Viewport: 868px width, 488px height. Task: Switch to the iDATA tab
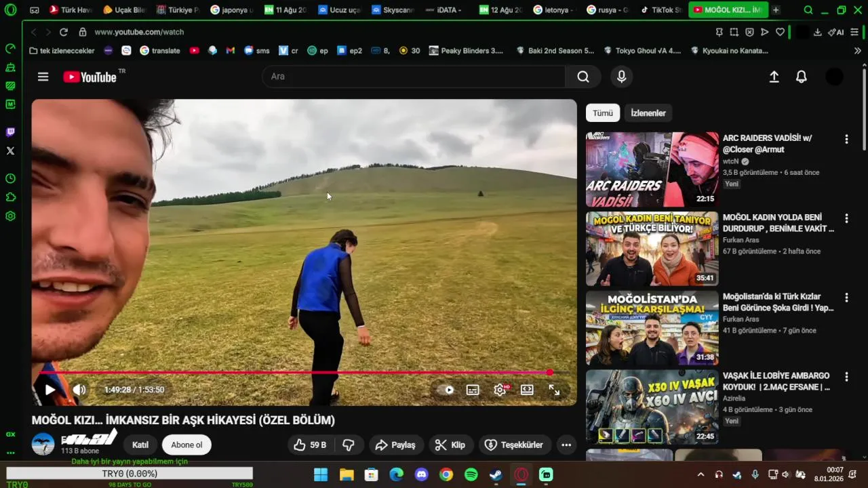445,10
